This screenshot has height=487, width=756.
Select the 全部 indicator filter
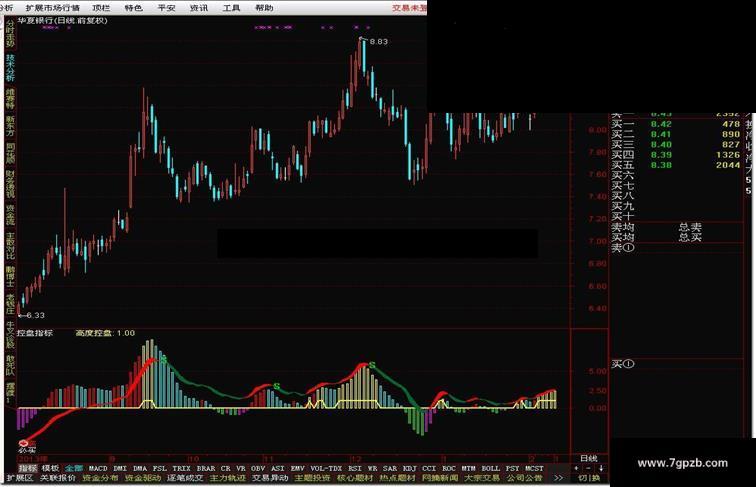(x=74, y=468)
